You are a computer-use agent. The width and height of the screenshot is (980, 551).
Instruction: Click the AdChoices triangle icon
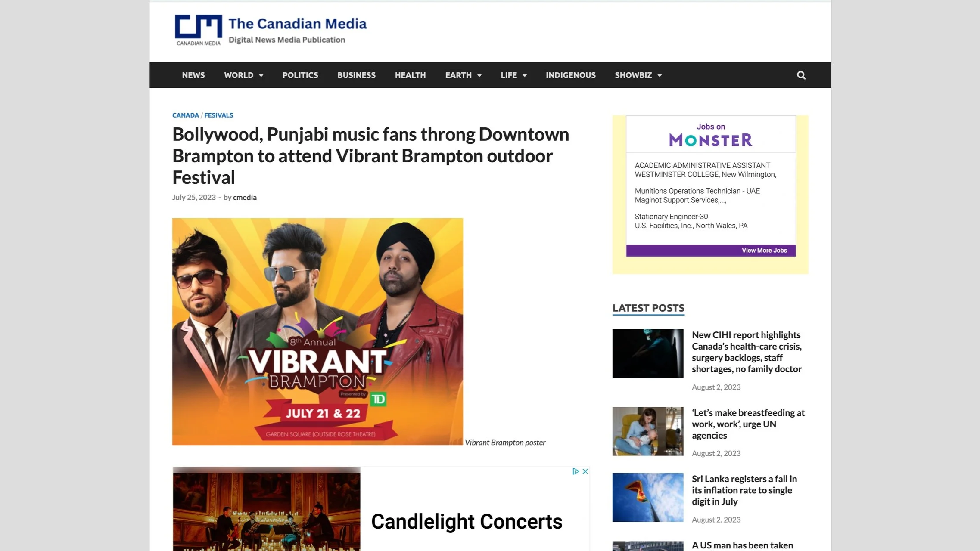point(576,471)
